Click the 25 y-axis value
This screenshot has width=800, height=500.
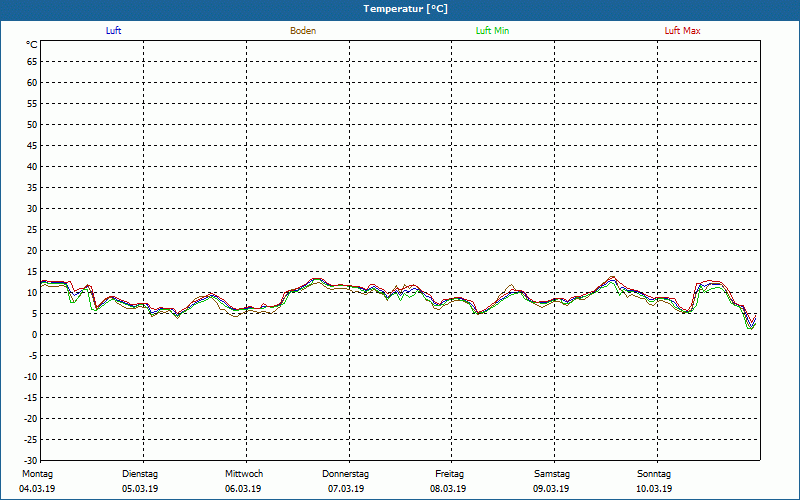(x=32, y=230)
